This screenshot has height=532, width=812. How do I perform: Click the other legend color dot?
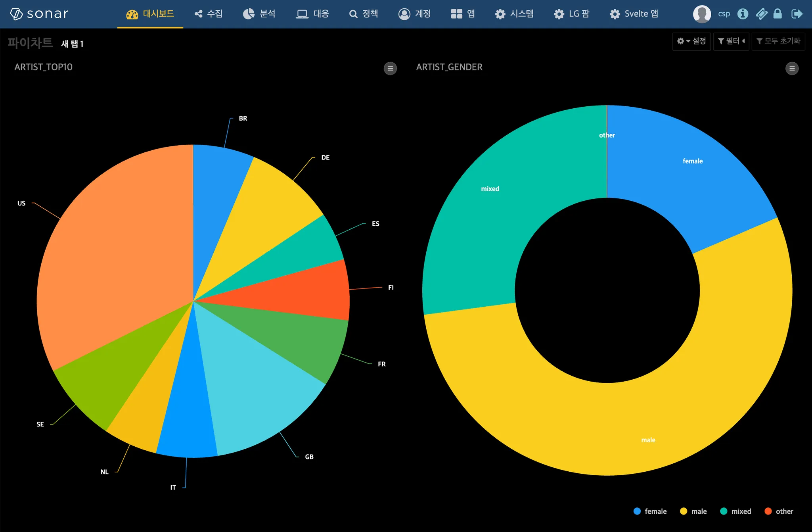(x=768, y=511)
